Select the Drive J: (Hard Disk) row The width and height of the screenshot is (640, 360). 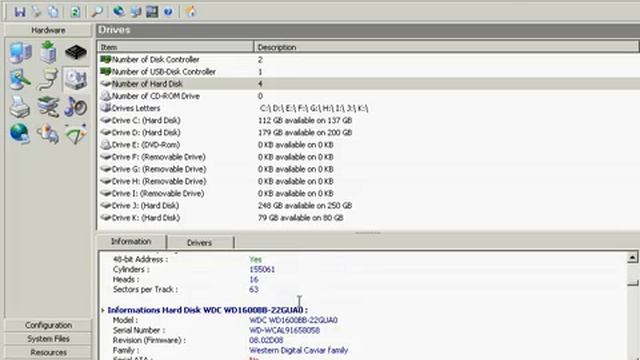(369, 206)
